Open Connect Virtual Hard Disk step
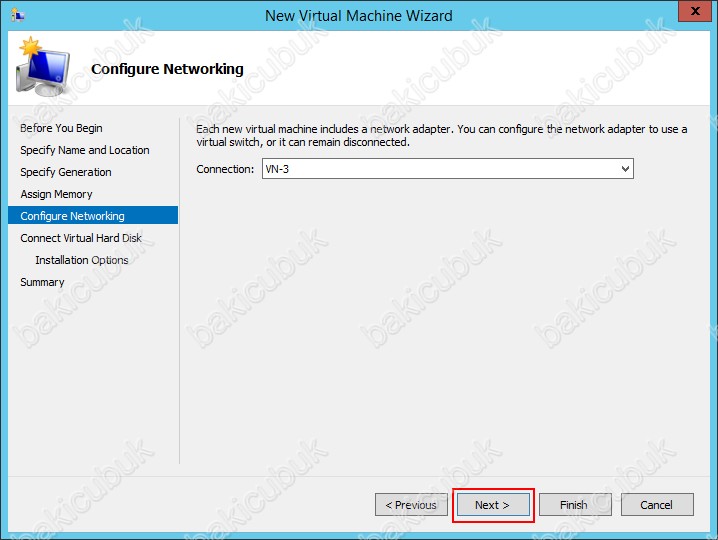The width and height of the screenshot is (718, 540). [81, 238]
